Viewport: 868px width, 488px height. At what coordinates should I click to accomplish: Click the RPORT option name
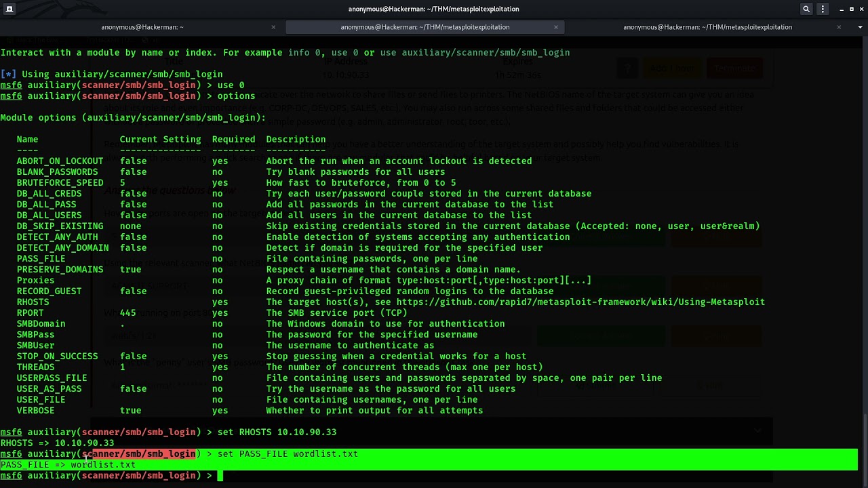(30, 313)
